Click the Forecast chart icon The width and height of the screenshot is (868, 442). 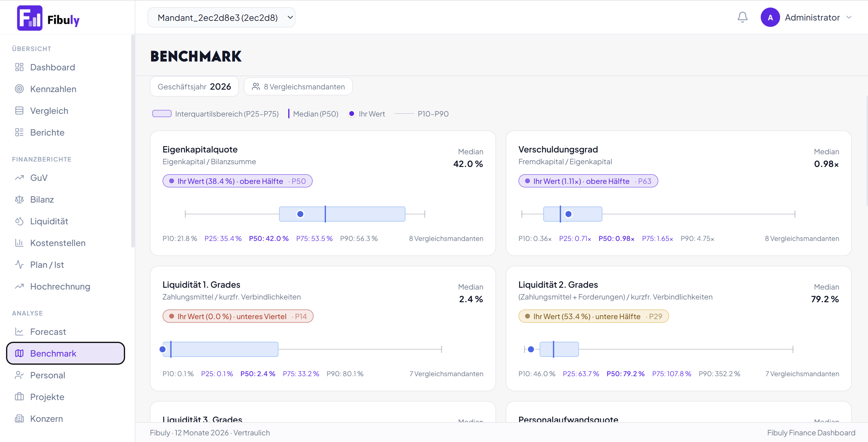pyautogui.click(x=19, y=331)
